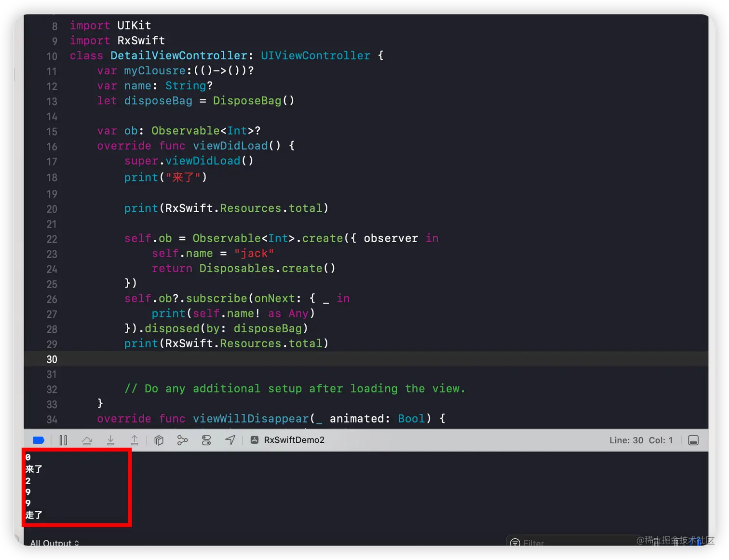Click print(self.name! as Any) on line 27
Screen dimensions: 729x560
tap(233, 314)
